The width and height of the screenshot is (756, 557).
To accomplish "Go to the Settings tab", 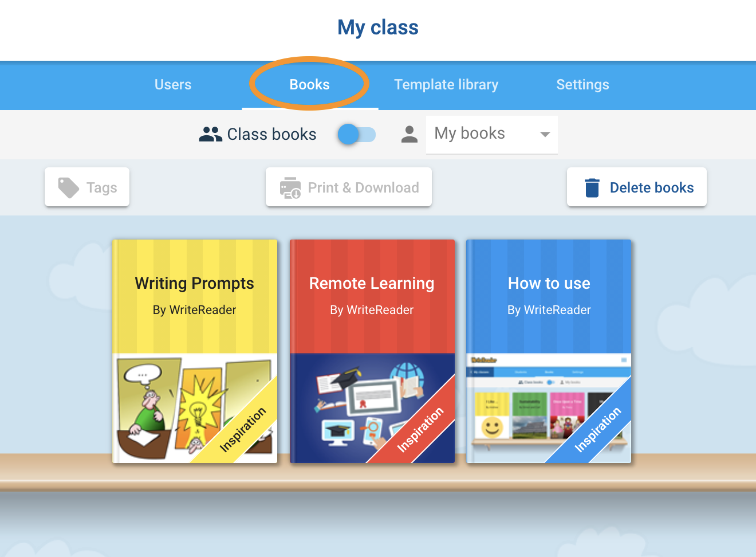I will [582, 85].
